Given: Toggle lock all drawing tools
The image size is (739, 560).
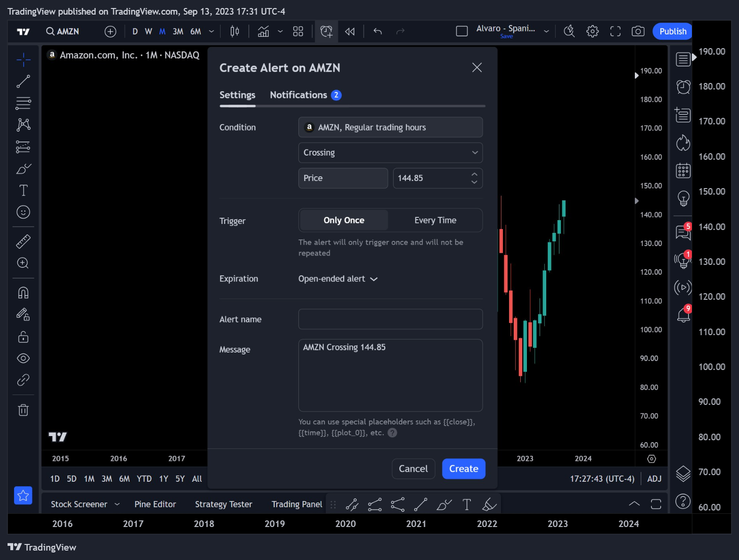Looking at the screenshot, I should [x=23, y=337].
